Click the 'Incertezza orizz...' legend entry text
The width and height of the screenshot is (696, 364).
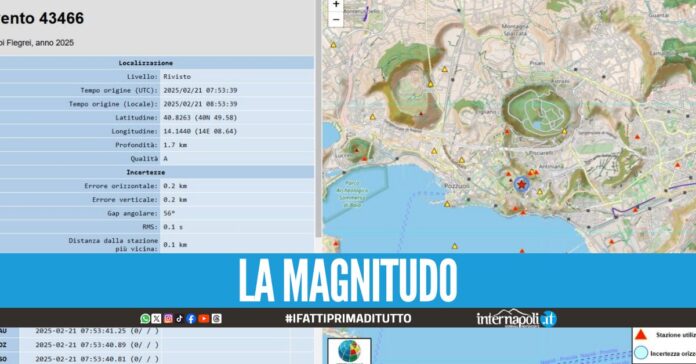tap(672, 354)
